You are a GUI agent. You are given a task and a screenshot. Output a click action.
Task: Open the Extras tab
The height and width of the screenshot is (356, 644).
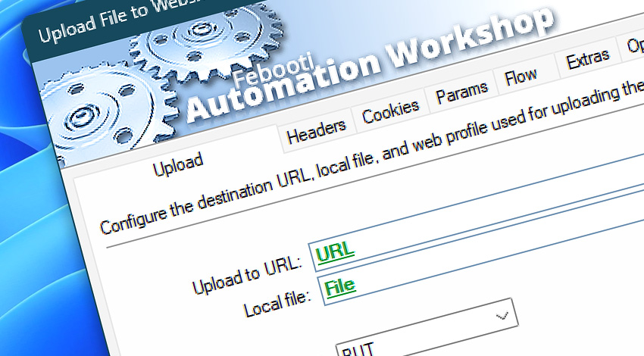pos(587,60)
